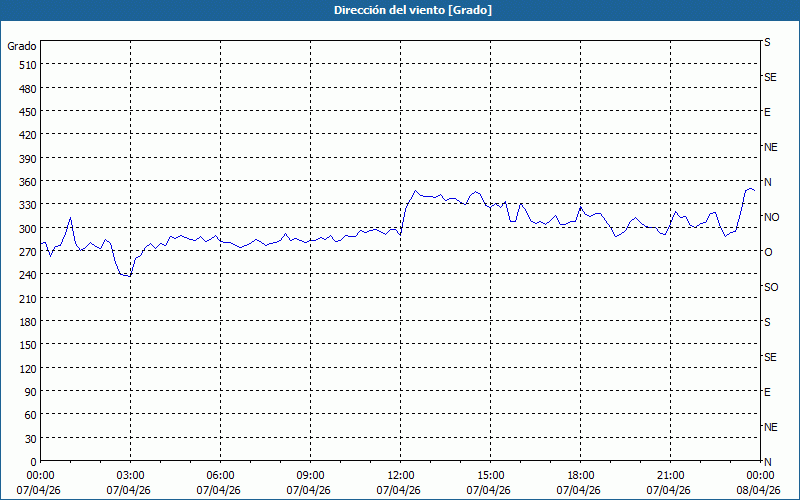800x500 pixels.
Task: Select the 'NO' compass label on right axis
Action: pyautogui.click(x=771, y=217)
